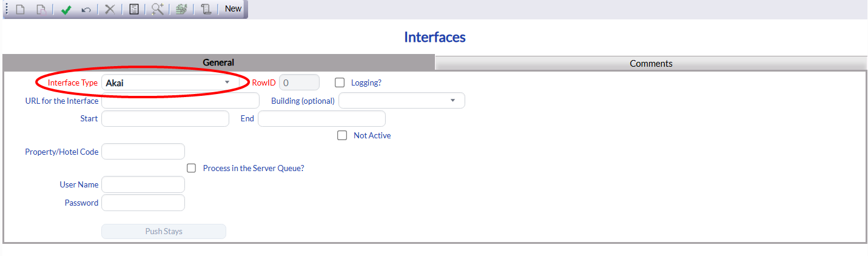Click the Push Stays button
Screen dimensions: 868x256
(x=164, y=231)
